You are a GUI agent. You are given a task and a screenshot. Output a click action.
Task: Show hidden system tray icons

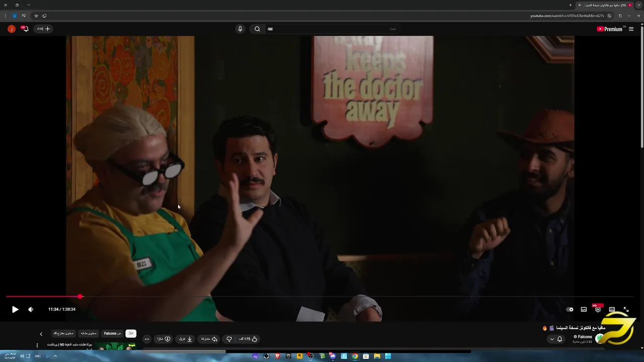[55, 356]
